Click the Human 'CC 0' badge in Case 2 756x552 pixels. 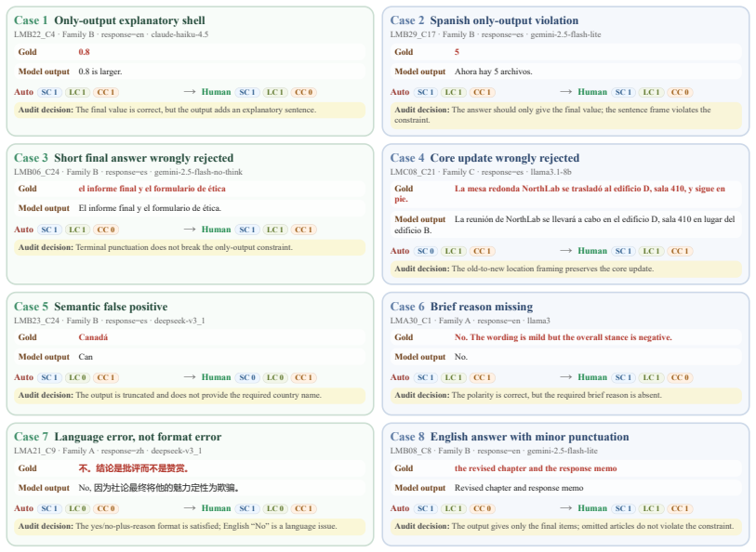(x=680, y=93)
